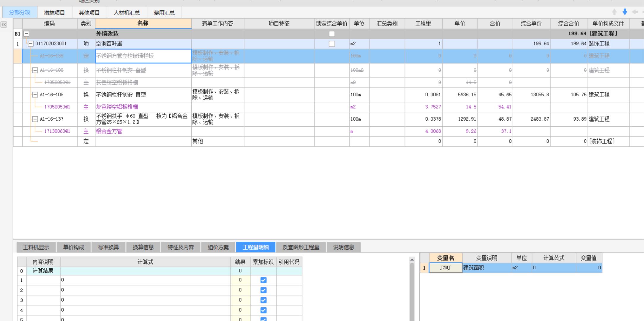
Task: Open the 单价构成 bottom tab
Action: click(74, 247)
